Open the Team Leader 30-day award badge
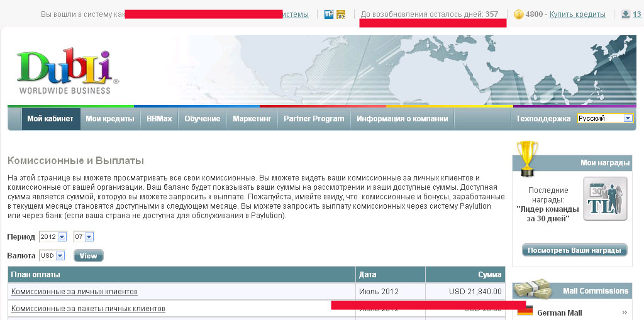This screenshot has width=644, height=320. coord(604,199)
